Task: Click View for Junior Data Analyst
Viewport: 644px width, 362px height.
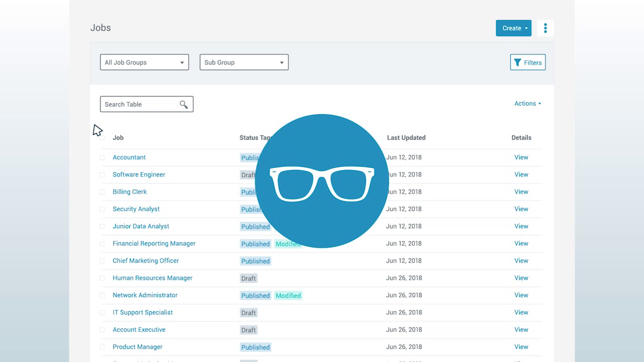Action: coord(521,226)
